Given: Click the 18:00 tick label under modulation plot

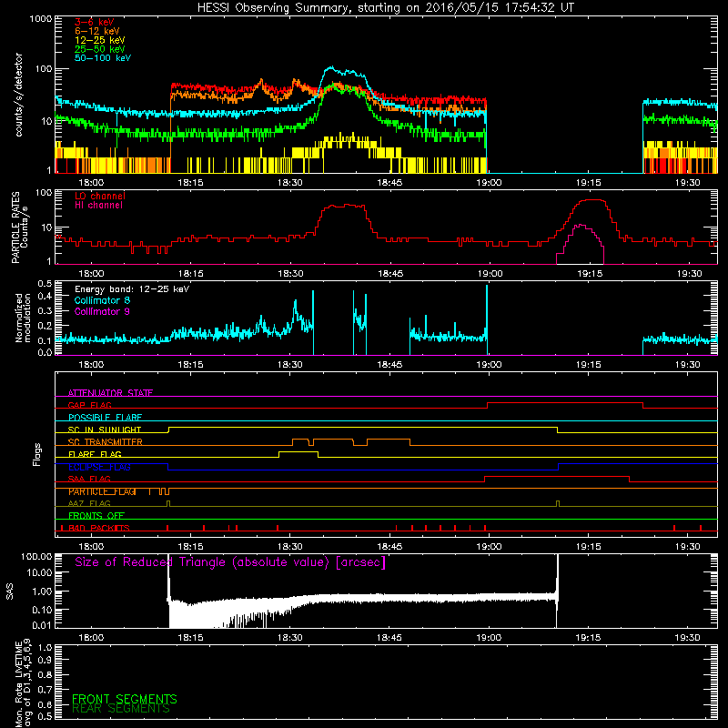Looking at the screenshot, I should click(91, 365).
